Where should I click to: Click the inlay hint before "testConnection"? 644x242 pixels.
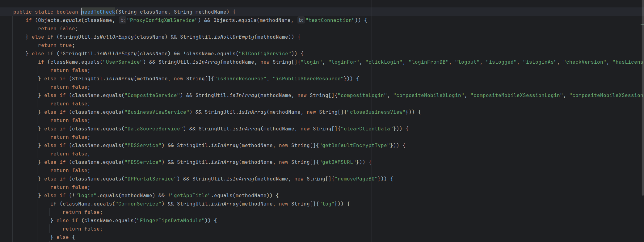click(x=301, y=20)
